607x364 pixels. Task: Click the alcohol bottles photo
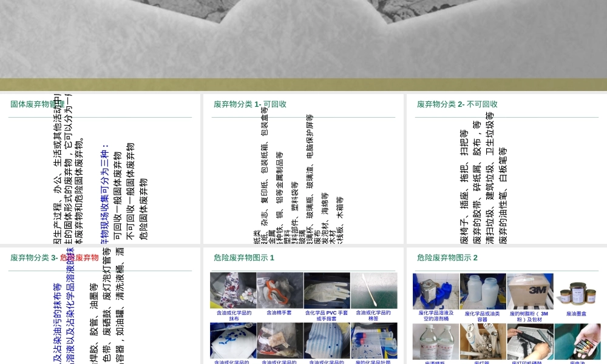[436, 342]
